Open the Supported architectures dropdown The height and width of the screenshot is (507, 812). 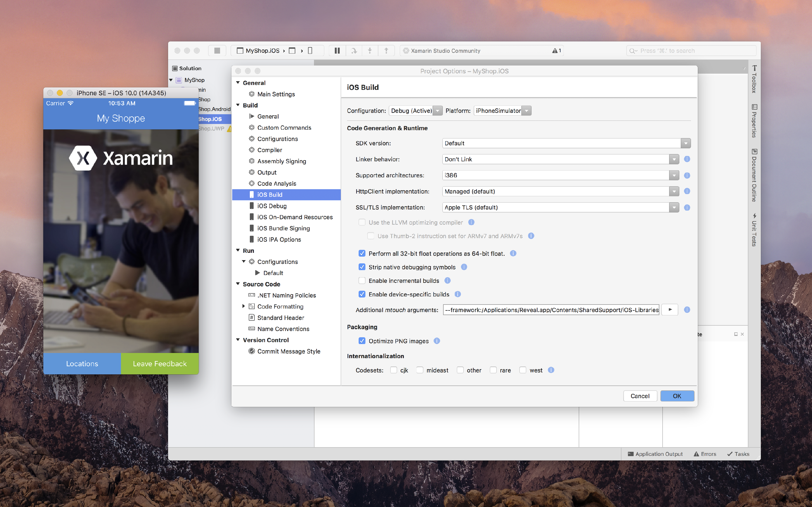[561, 175]
